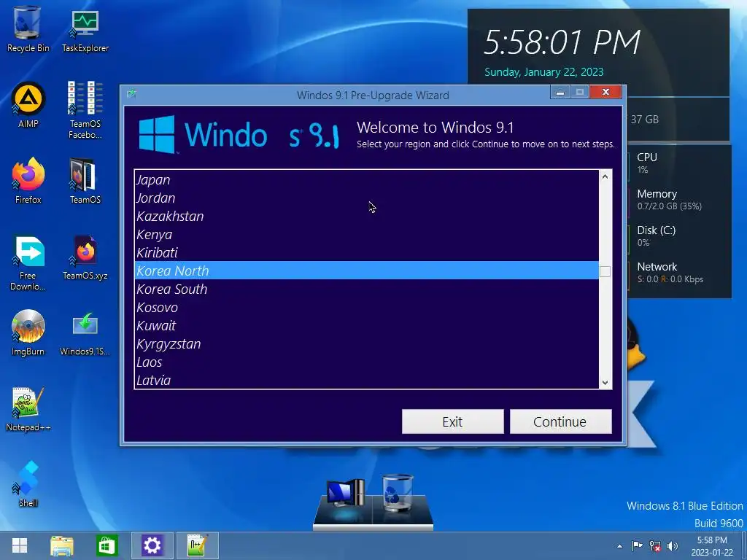747x560 pixels.
Task: Select Latvia in the region list
Action: 366,380
